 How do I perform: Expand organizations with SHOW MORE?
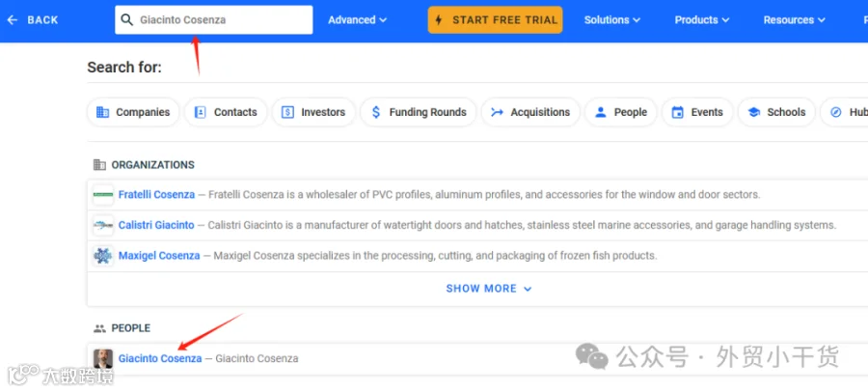tap(489, 289)
